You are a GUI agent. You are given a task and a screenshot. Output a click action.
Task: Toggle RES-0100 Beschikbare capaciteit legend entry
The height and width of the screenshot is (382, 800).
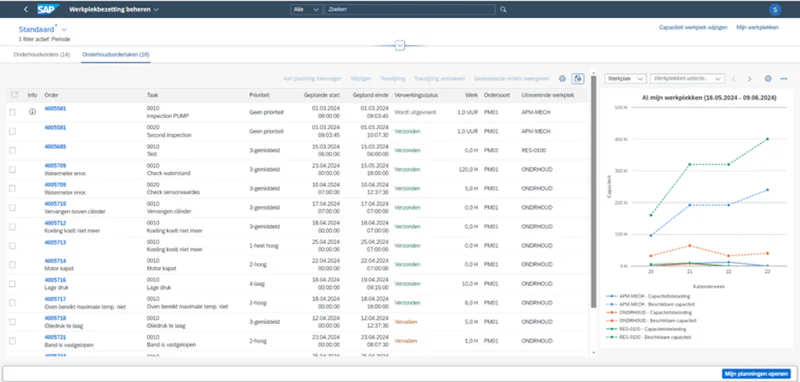click(647, 337)
